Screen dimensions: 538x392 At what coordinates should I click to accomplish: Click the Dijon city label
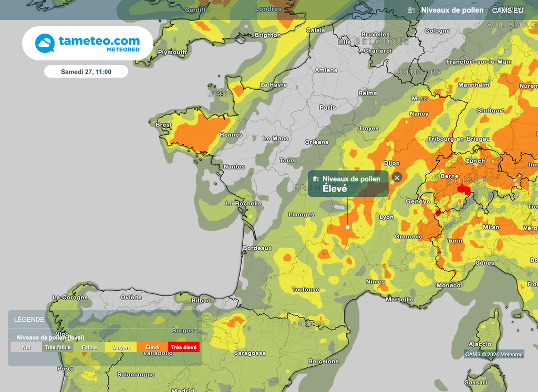point(391,163)
